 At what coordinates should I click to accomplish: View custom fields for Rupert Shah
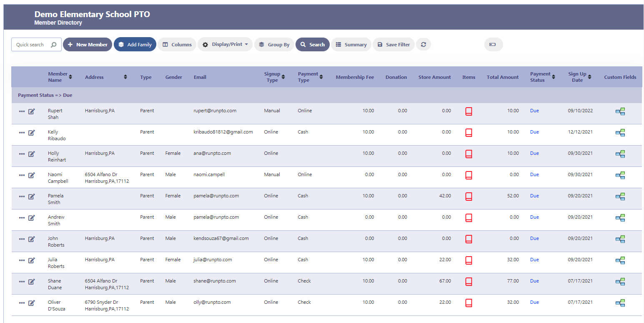coord(620,111)
